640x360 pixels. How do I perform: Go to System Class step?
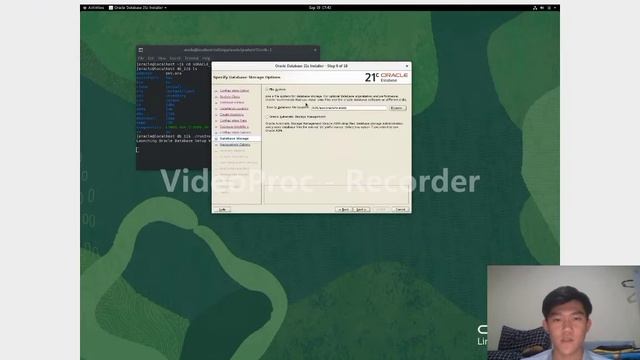coord(230,97)
